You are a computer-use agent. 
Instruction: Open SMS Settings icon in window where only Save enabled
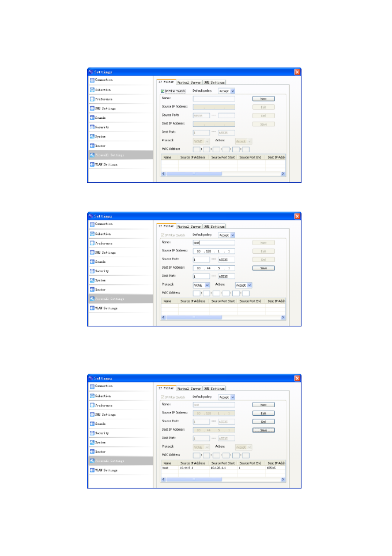coord(92,252)
